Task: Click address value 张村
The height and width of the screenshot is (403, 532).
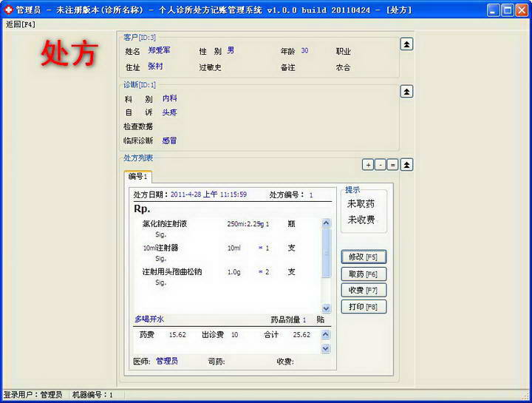Action: (x=155, y=67)
